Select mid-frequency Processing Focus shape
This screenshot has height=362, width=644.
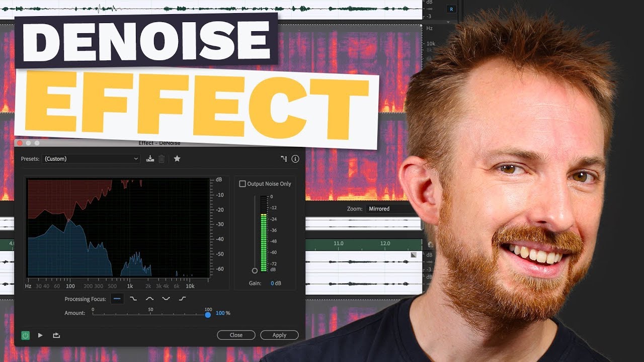(149, 299)
